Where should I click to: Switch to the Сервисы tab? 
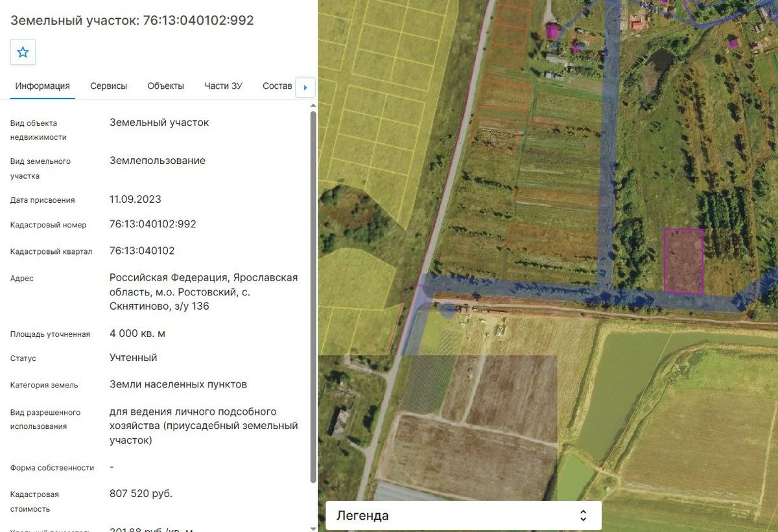pos(108,86)
